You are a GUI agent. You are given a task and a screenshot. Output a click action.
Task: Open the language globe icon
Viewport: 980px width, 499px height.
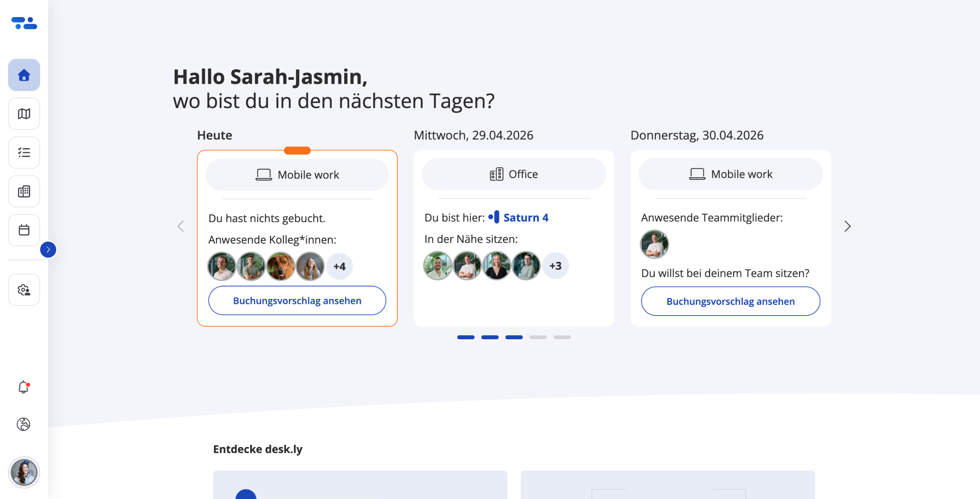tap(24, 424)
